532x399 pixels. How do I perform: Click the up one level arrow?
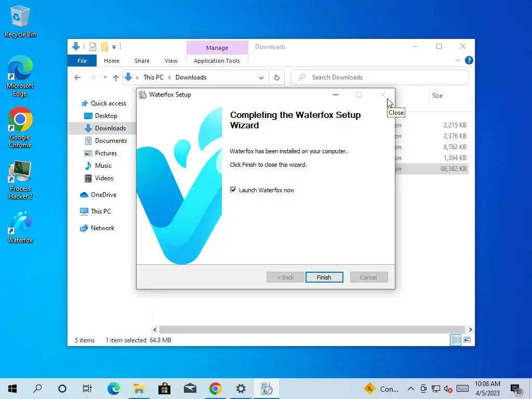[x=116, y=78]
